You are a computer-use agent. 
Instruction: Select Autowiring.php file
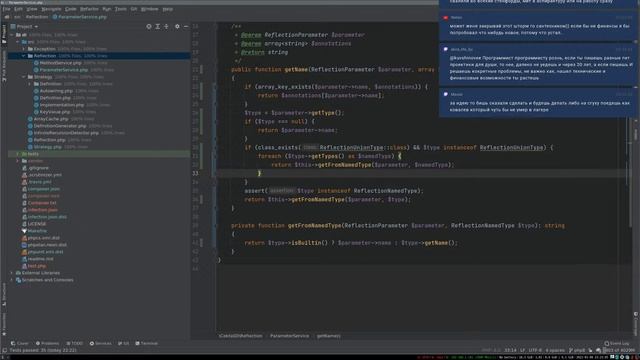pos(56,91)
